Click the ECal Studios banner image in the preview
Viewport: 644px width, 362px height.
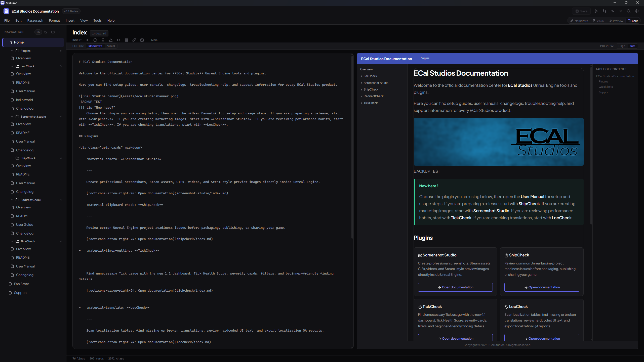499,142
